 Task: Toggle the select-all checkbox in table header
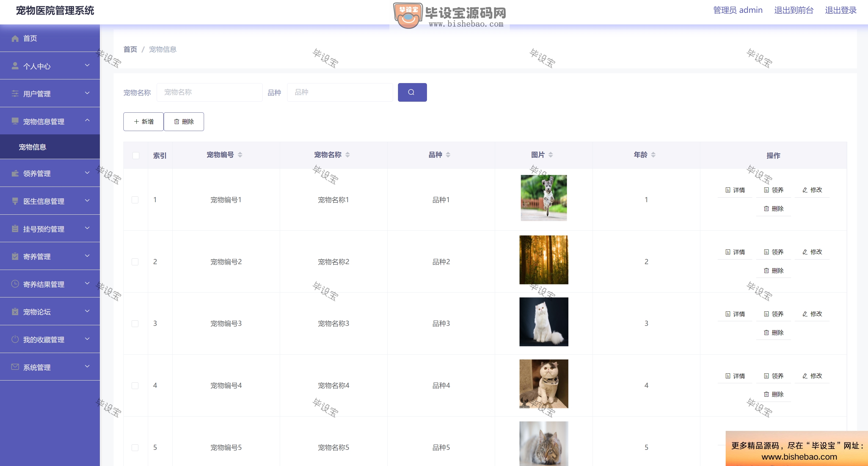click(136, 155)
